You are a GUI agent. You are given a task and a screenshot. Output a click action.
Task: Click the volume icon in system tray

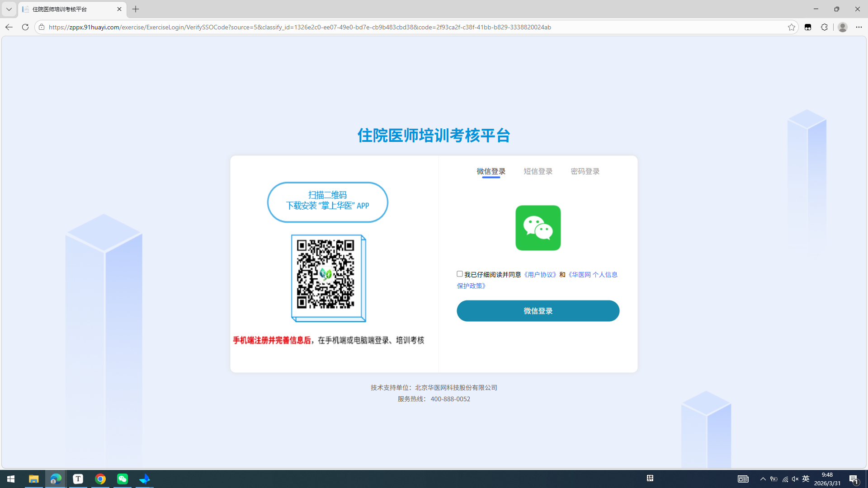(x=795, y=479)
